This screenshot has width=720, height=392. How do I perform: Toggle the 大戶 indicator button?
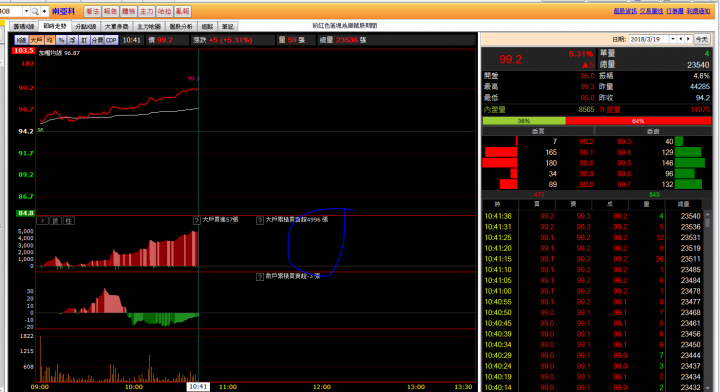pos(36,40)
